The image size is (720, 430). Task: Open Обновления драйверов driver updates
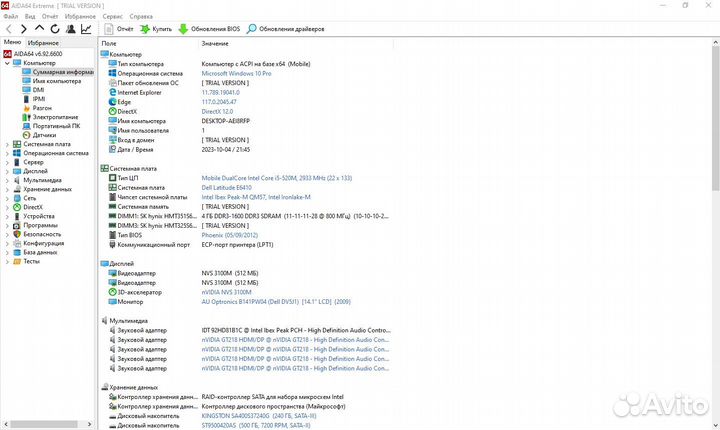285,29
